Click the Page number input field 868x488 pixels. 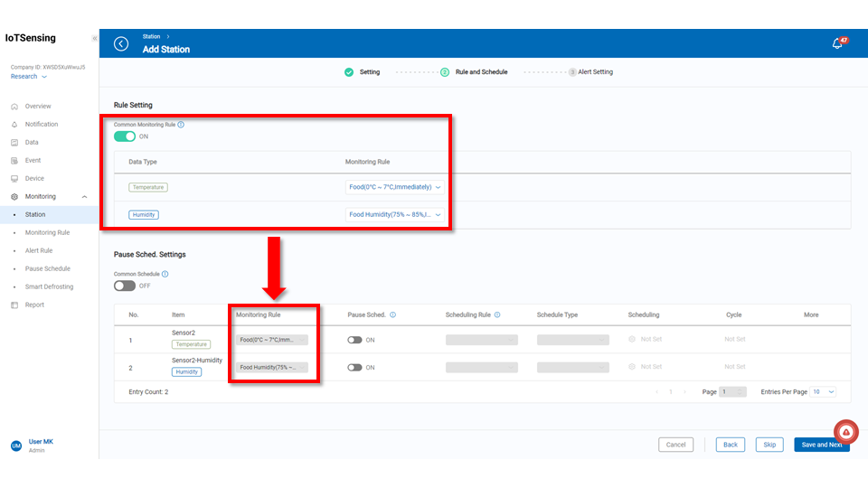(x=732, y=392)
